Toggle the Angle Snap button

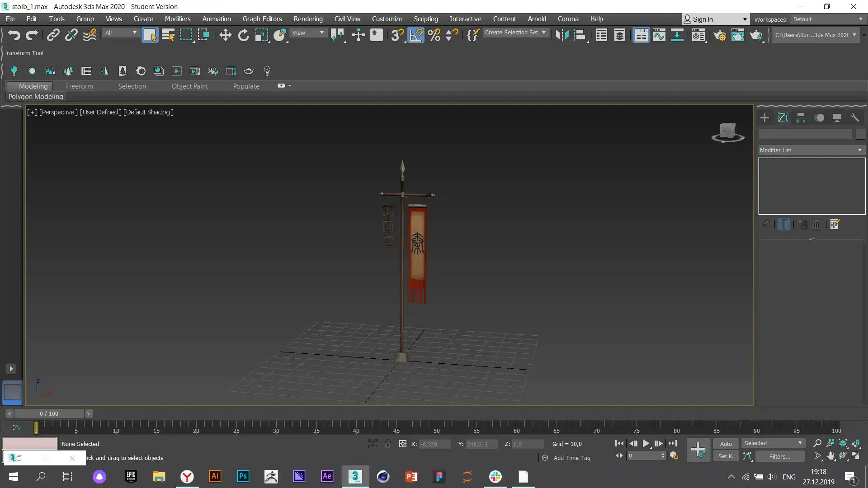click(416, 35)
